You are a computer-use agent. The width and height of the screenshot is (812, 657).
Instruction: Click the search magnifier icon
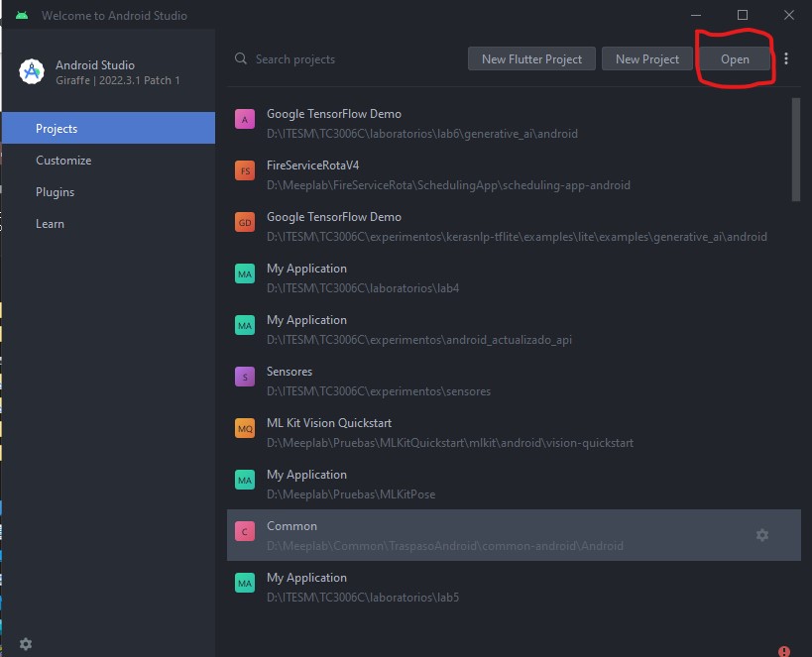coord(241,59)
